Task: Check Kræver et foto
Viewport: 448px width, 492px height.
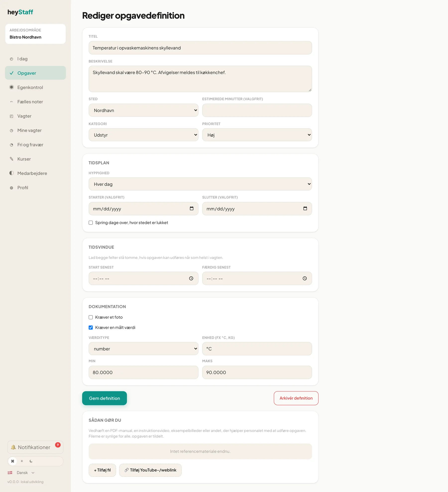Action: coord(91,317)
